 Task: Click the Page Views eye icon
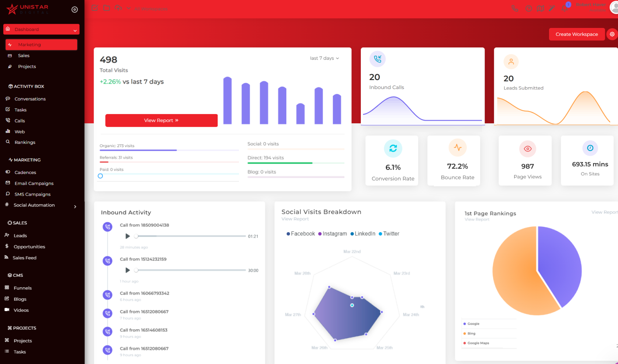pyautogui.click(x=528, y=149)
